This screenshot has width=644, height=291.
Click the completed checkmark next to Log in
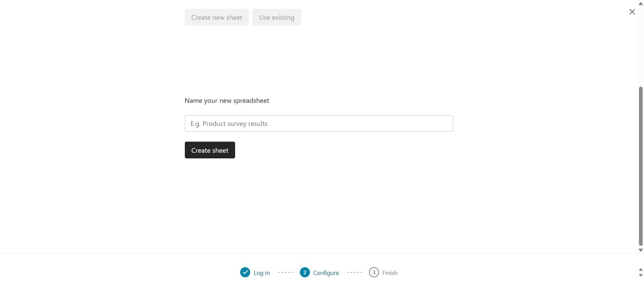tap(246, 272)
